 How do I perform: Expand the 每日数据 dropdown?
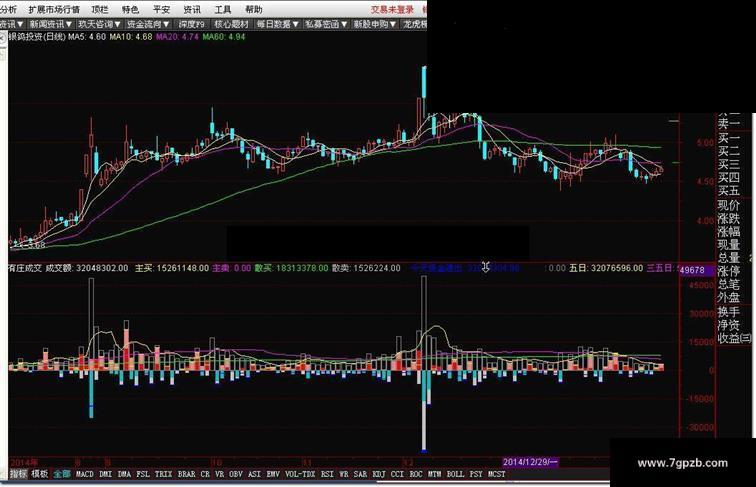click(278, 24)
